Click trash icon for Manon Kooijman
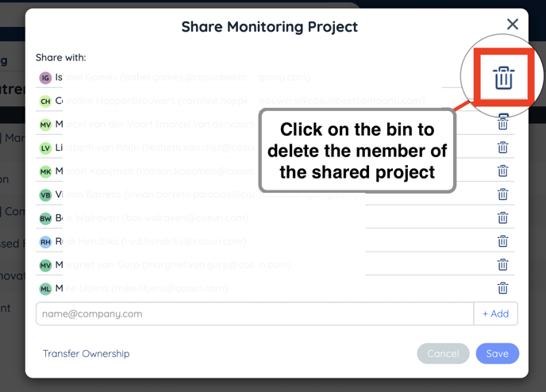This screenshot has height=392, width=546. click(x=502, y=171)
